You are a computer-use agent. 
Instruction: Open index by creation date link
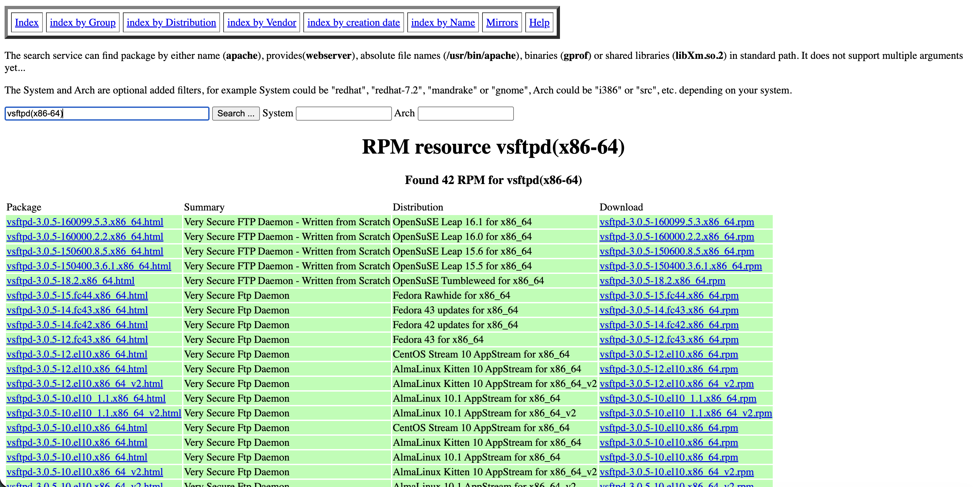(353, 23)
